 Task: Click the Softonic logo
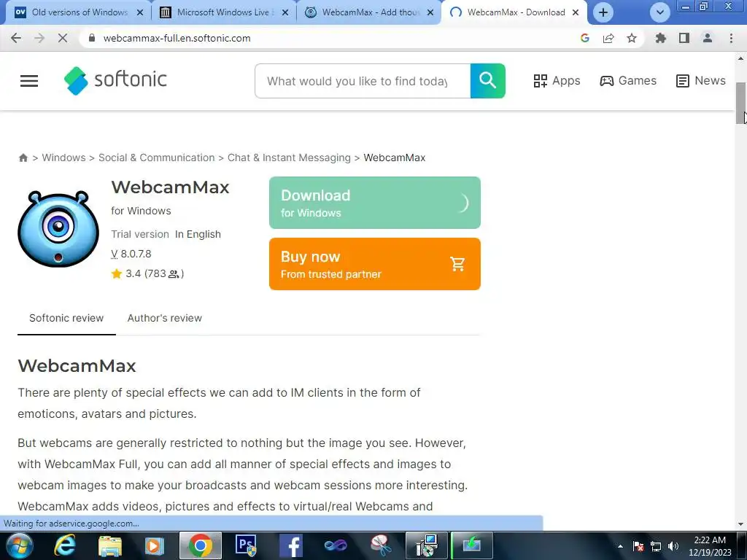click(115, 80)
